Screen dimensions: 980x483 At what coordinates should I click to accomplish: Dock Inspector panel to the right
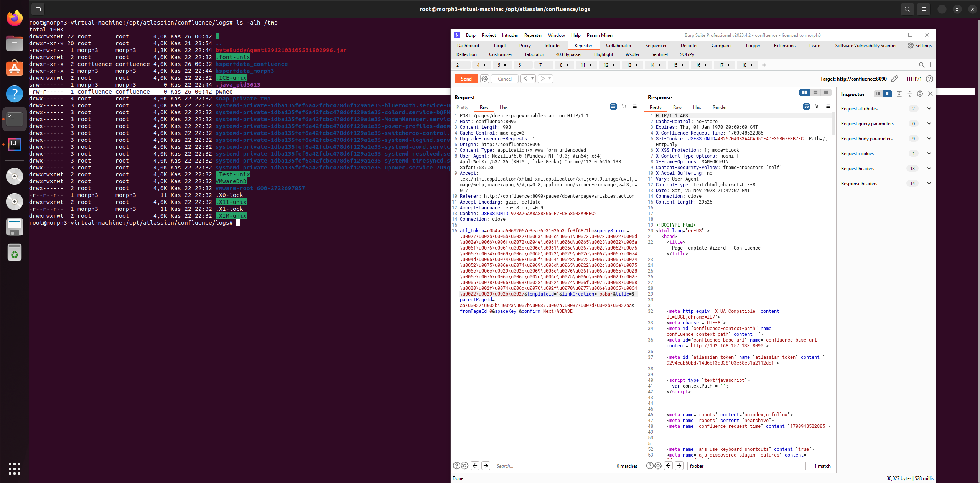(887, 94)
